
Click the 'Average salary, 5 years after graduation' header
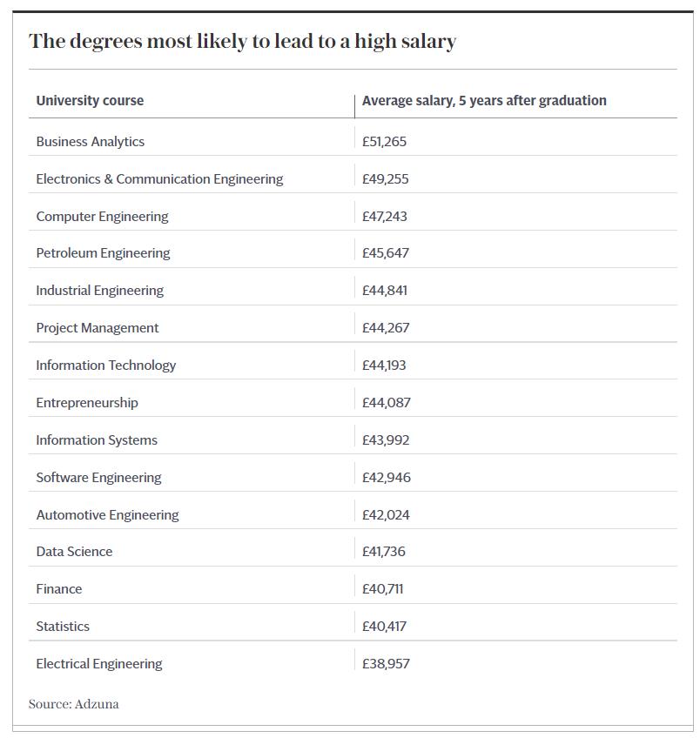pyautogui.click(x=484, y=100)
